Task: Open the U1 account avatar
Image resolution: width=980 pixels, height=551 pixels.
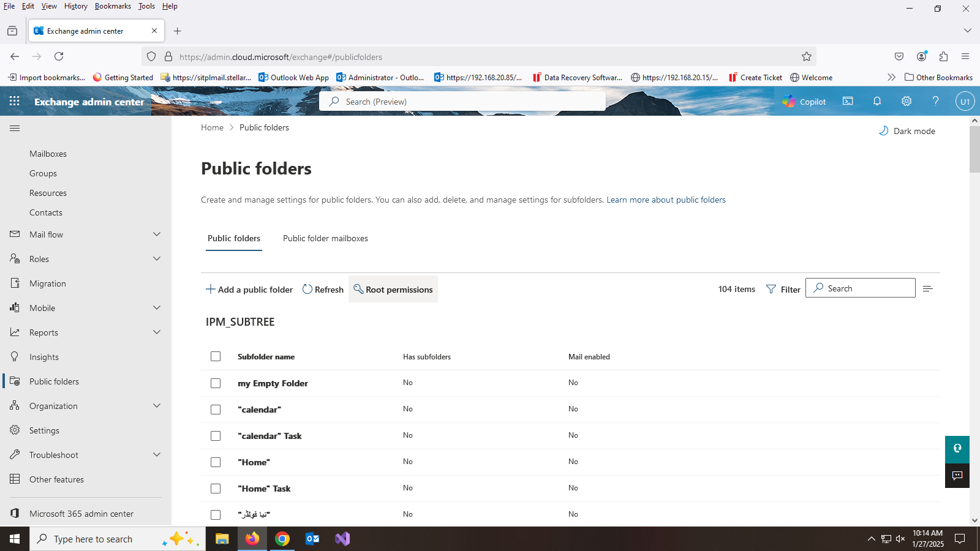Action: click(x=965, y=102)
